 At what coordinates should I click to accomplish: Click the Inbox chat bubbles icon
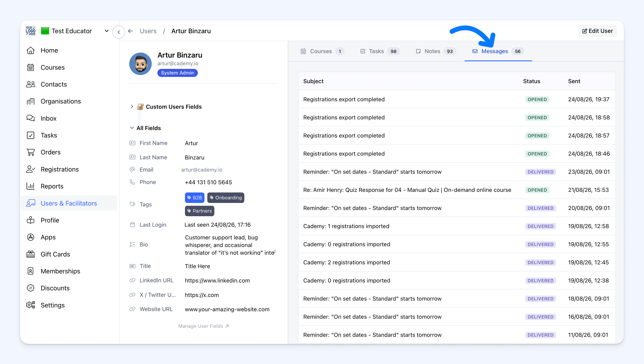pyautogui.click(x=31, y=118)
